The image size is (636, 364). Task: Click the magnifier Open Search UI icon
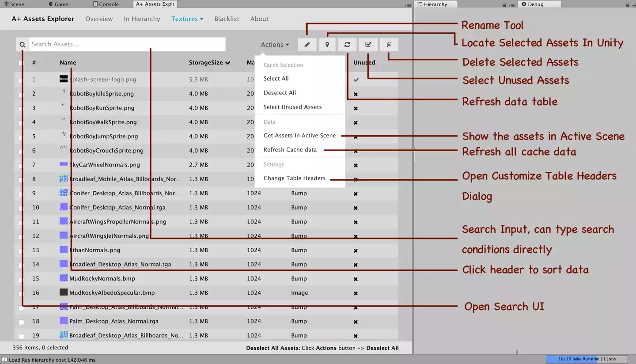point(23,45)
